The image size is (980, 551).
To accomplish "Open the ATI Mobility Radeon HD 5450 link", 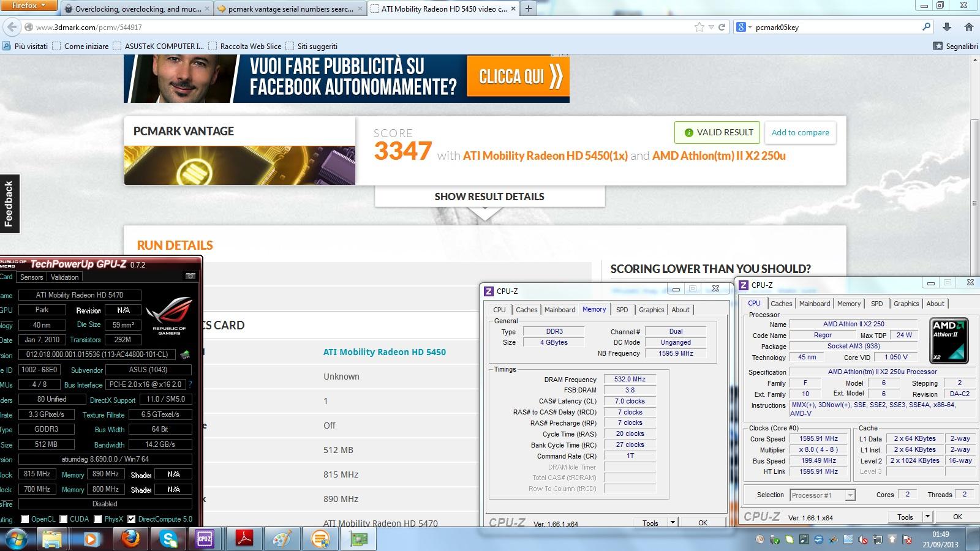I will pos(384,352).
